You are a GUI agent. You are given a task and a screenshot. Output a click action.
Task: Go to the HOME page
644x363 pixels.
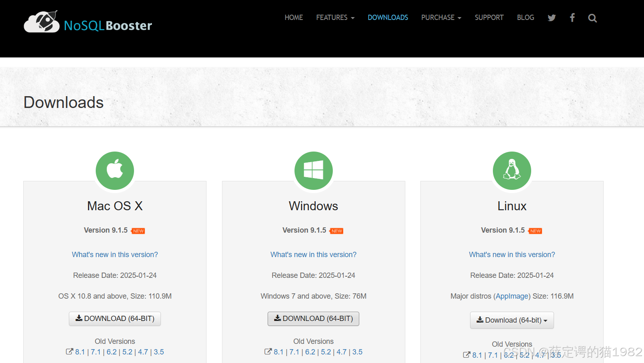[x=294, y=18]
